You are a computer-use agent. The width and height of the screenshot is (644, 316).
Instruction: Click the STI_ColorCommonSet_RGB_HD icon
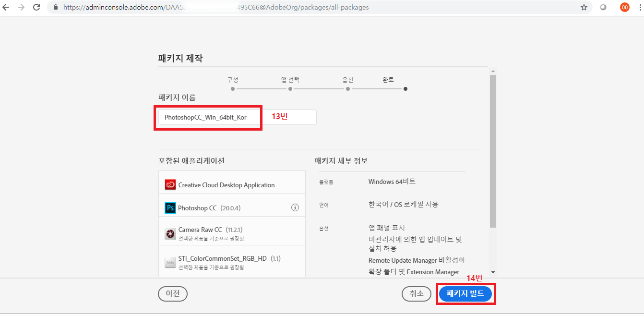[170, 262]
